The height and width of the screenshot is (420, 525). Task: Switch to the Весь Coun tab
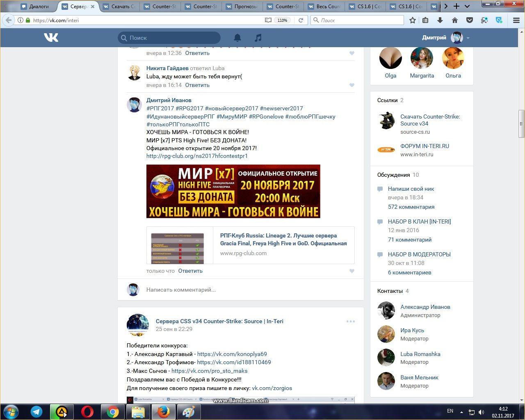[x=324, y=6]
